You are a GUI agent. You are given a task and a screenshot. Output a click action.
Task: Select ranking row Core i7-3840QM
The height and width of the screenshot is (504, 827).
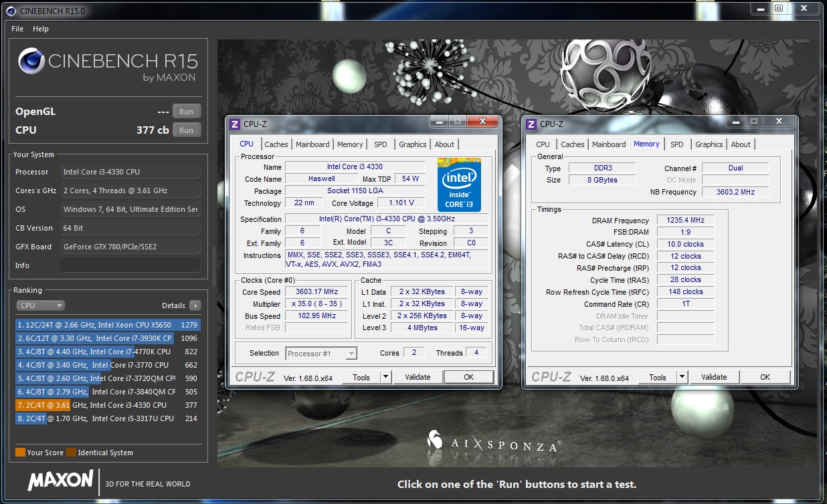tap(108, 392)
